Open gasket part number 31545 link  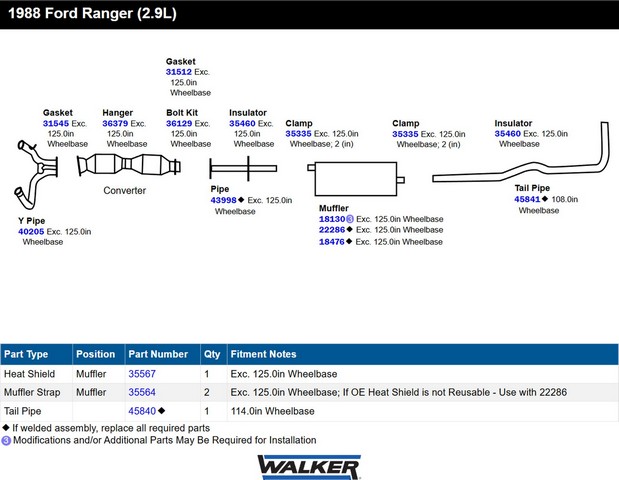[56, 124]
